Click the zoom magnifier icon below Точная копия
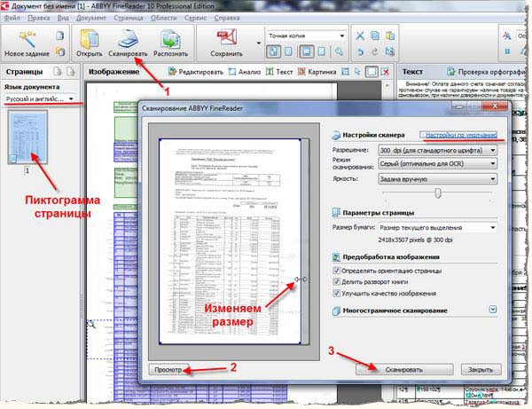Screen dimensions: 532x409 pyautogui.click(x=339, y=51)
